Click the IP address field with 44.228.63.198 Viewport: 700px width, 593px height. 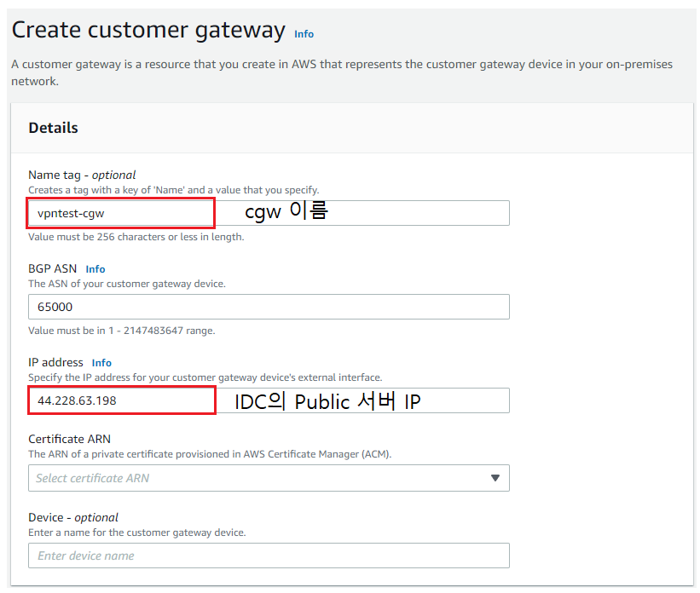269,400
